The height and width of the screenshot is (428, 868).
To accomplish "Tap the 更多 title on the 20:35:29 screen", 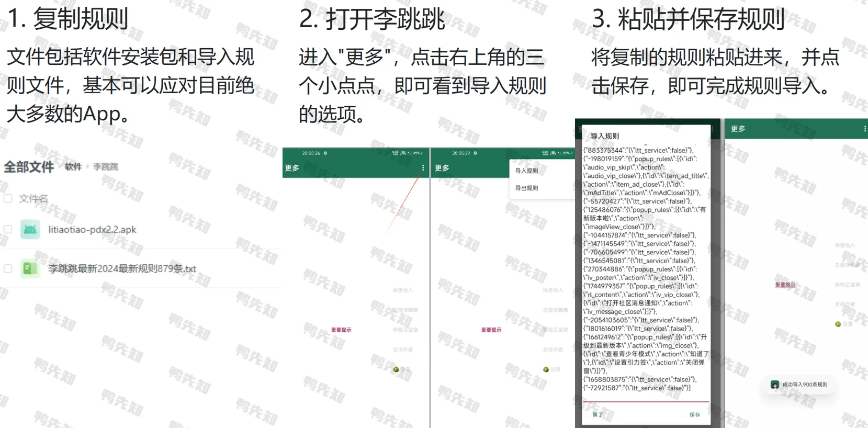I will tap(442, 168).
